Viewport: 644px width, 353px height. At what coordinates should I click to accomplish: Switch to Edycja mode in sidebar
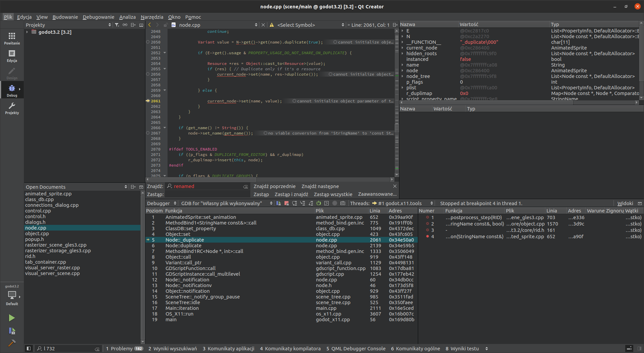(12, 56)
